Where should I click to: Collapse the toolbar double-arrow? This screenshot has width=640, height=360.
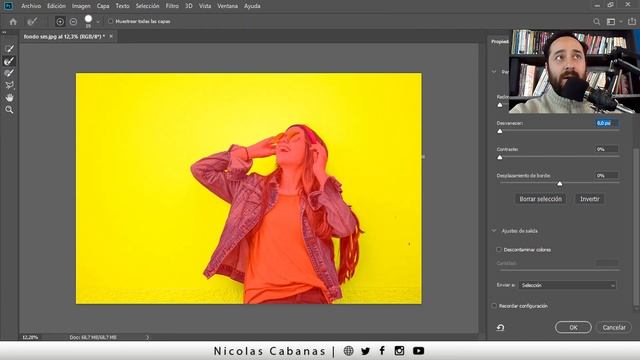(4, 32)
